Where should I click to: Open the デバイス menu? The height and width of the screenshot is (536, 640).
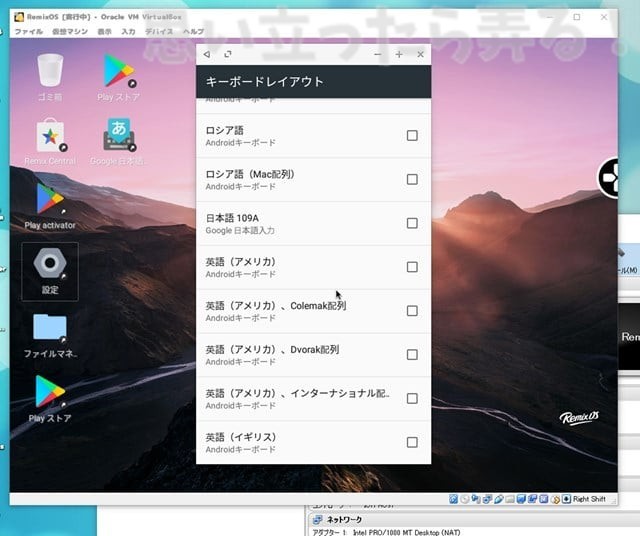159,31
